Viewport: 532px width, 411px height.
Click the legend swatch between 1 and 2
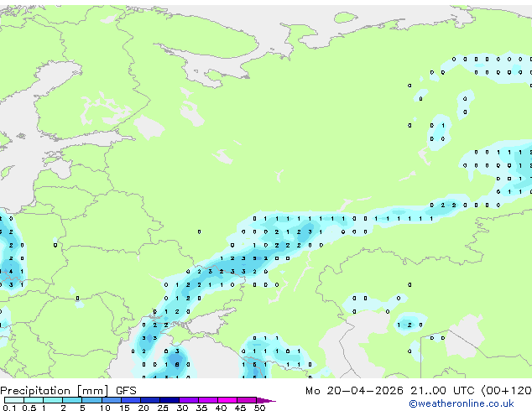pyautogui.click(x=53, y=400)
